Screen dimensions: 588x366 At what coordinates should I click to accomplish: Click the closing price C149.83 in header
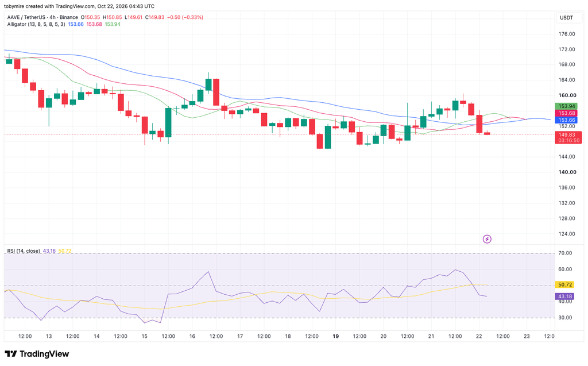click(x=155, y=17)
